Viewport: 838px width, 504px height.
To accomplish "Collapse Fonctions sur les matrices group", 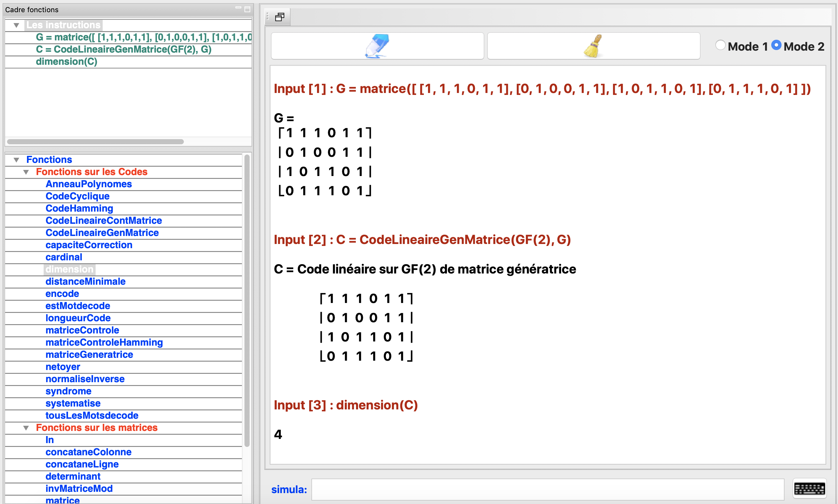I will [x=26, y=428].
